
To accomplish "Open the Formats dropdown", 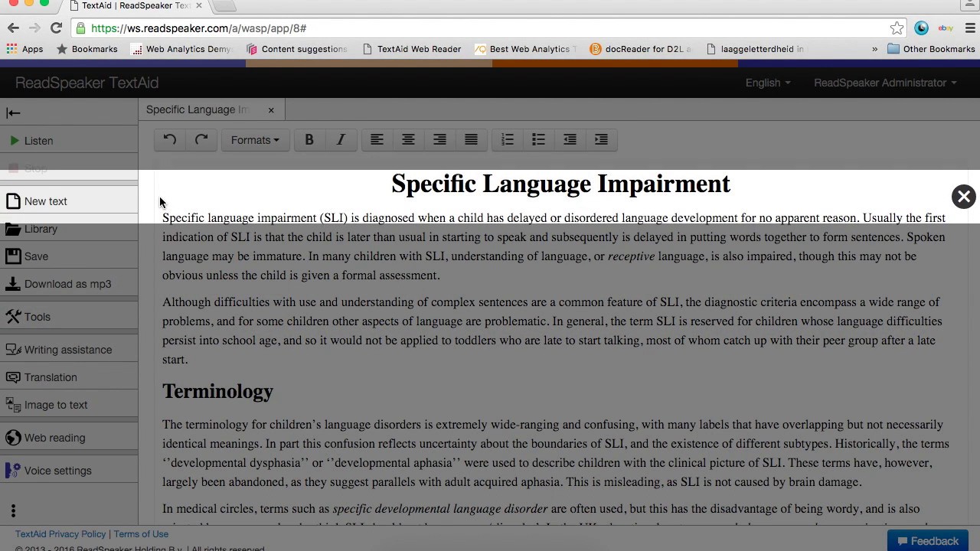I will point(255,140).
